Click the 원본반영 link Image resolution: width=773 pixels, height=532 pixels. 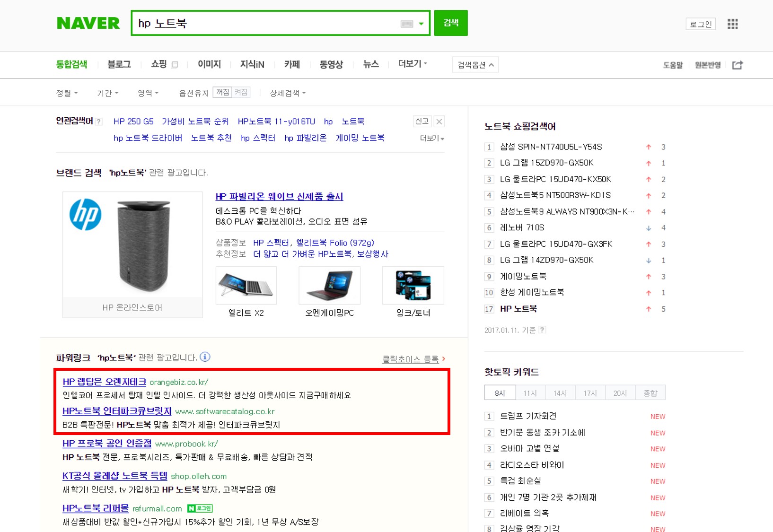click(x=708, y=65)
